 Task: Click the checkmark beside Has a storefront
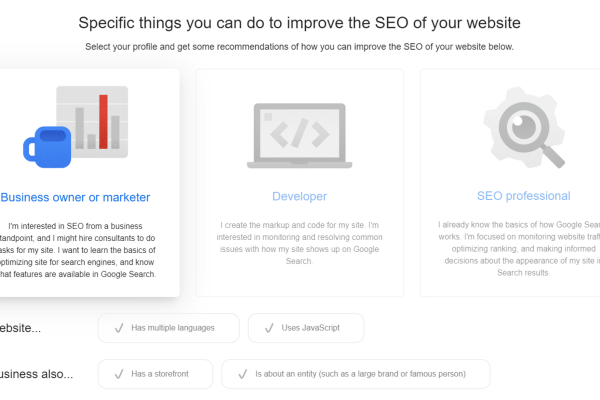click(119, 374)
